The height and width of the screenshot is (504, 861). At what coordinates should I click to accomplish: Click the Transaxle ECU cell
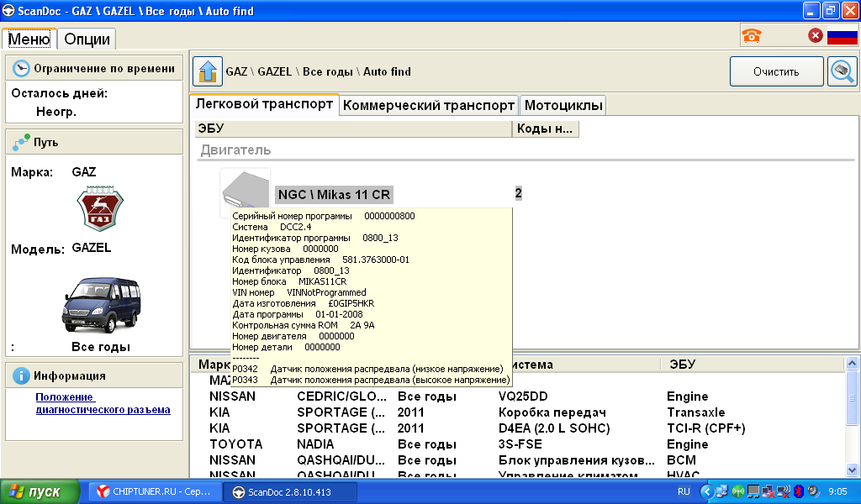point(695,412)
